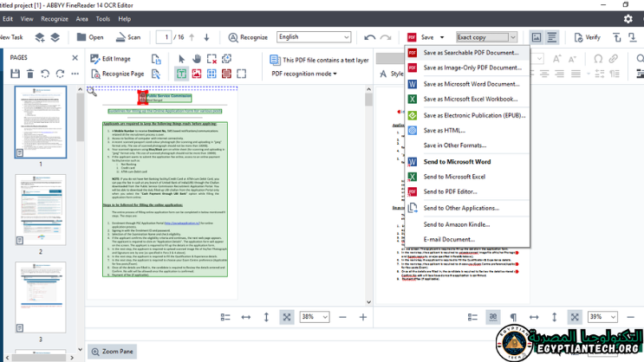Click the draw Text Area tool
644x362 pixels.
click(x=182, y=74)
